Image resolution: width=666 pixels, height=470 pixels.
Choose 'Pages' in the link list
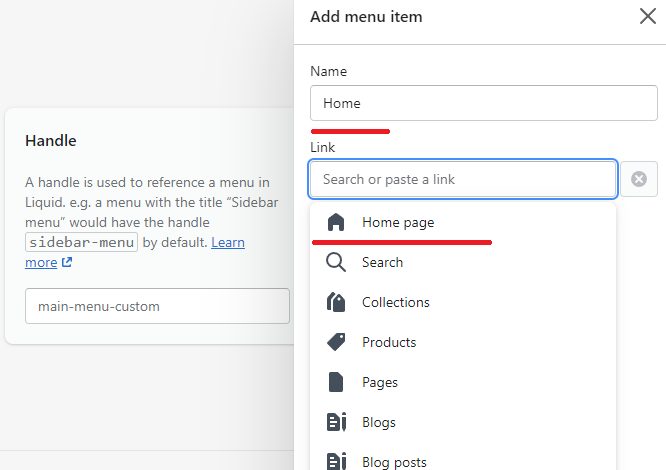pyautogui.click(x=463, y=382)
